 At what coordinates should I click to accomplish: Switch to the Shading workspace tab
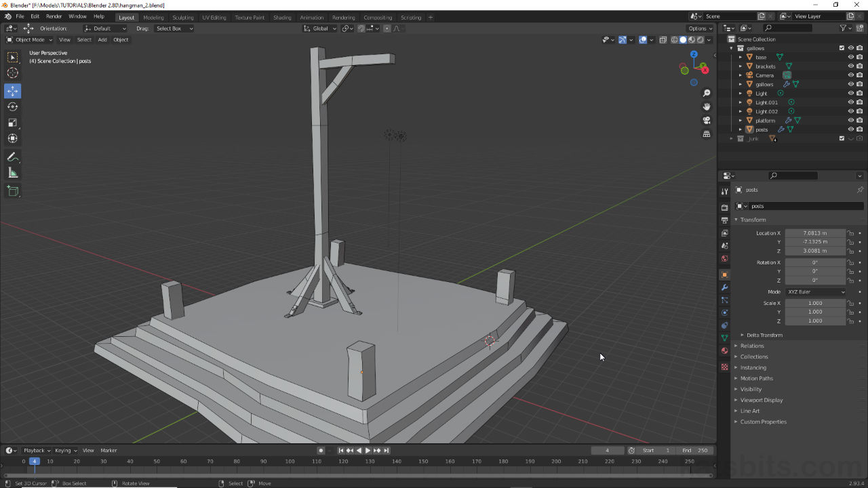(282, 18)
